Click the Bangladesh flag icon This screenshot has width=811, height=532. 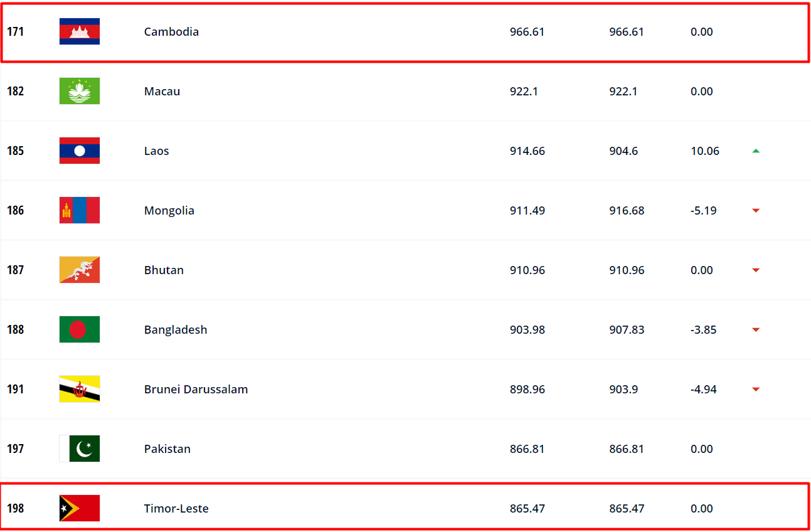(x=80, y=329)
